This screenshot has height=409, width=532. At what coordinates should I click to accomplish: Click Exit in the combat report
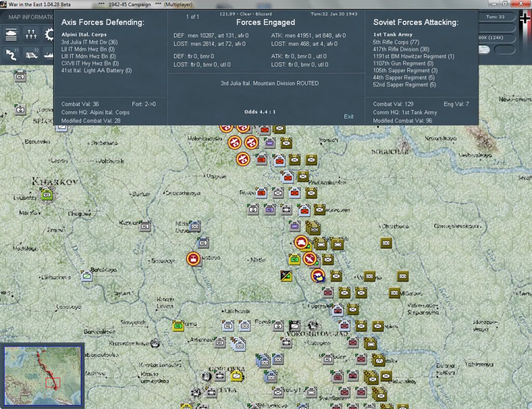[x=349, y=116]
